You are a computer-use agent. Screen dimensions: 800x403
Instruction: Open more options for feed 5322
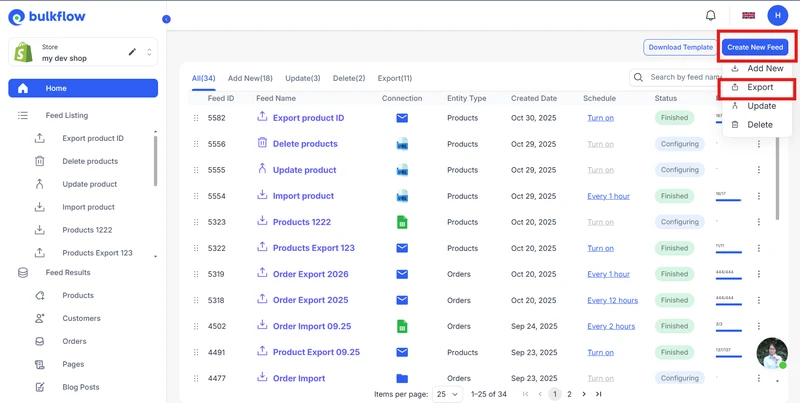pos(759,248)
